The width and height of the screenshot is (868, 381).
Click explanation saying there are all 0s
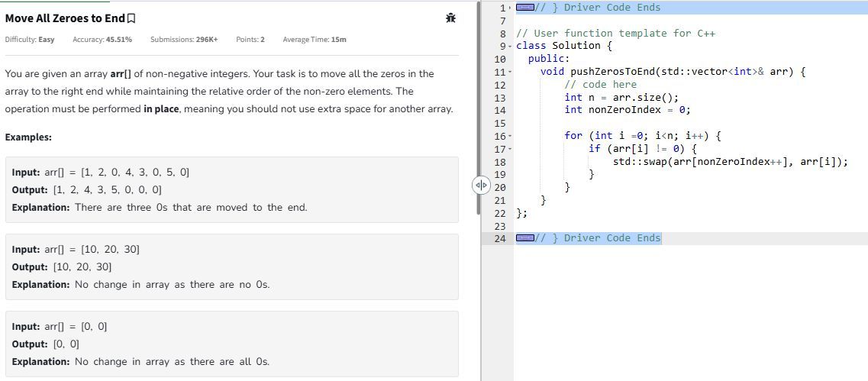click(141, 362)
